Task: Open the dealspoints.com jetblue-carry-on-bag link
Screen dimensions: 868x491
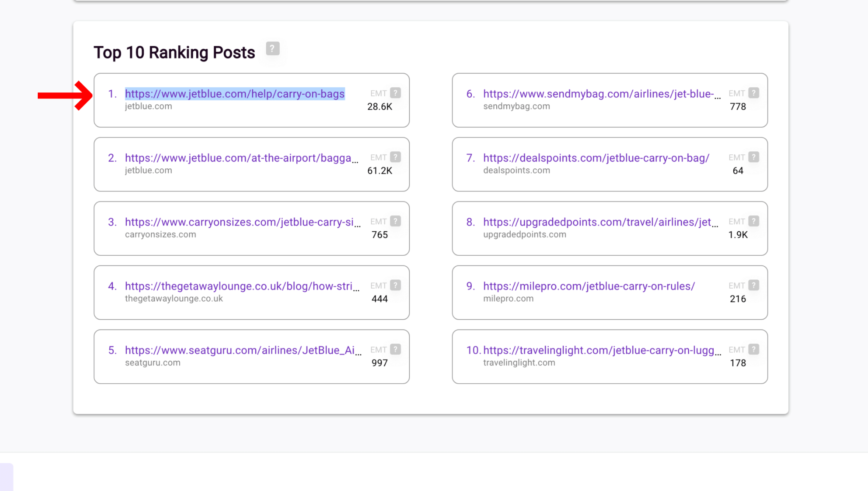Action: click(596, 158)
